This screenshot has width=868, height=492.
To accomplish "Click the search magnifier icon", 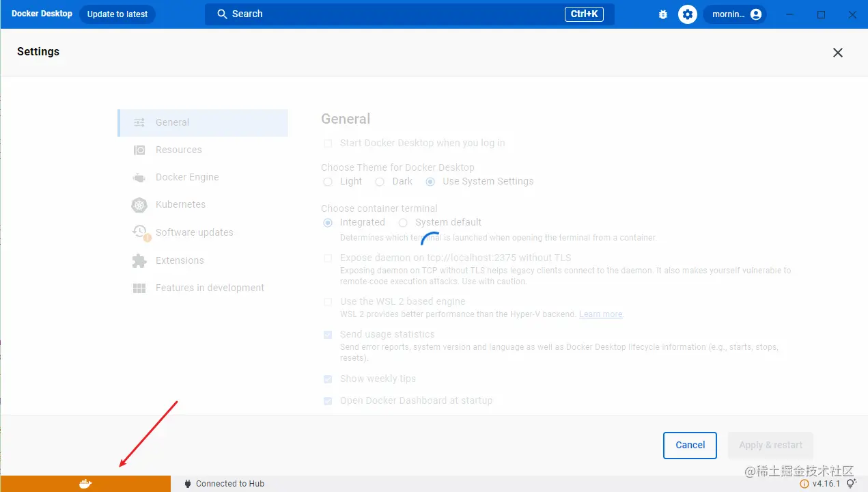I will [222, 14].
